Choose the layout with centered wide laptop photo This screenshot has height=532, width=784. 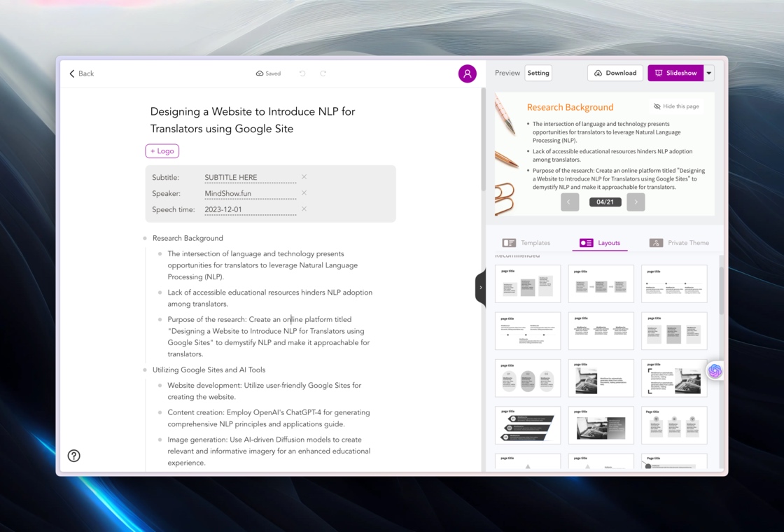tap(601, 425)
